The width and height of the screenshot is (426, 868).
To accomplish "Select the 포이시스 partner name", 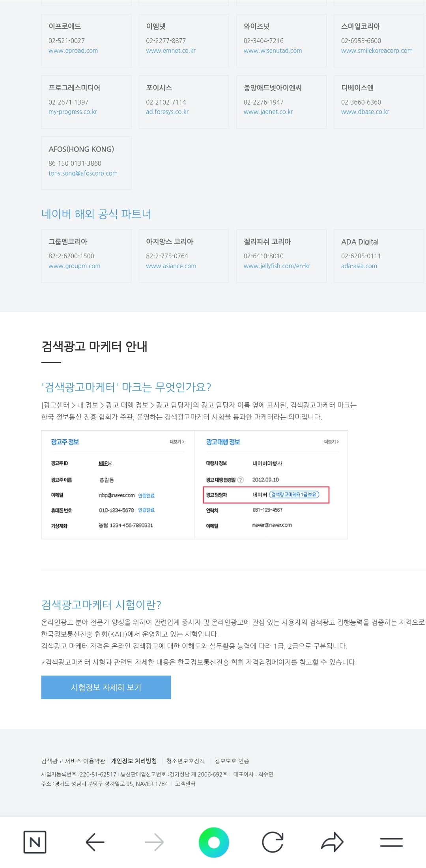I will point(159,88).
